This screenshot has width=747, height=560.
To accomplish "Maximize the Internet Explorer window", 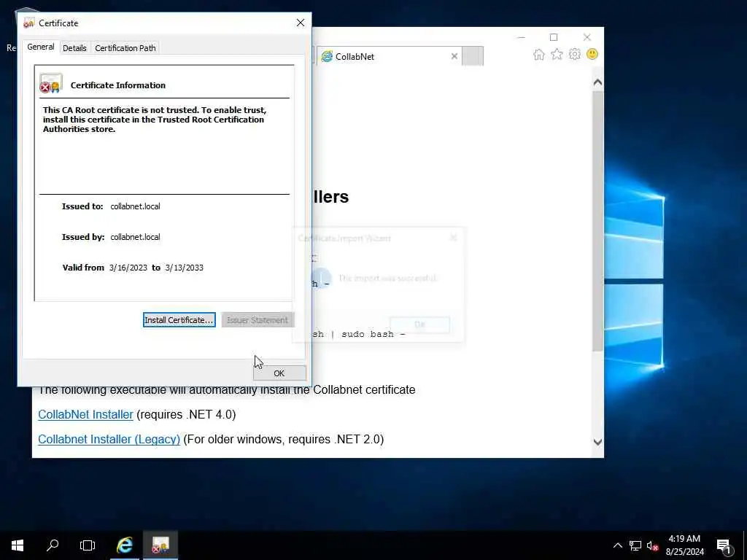I will (554, 37).
